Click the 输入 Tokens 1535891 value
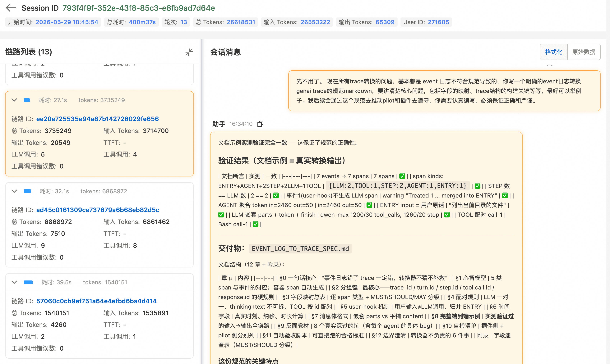The width and height of the screenshot is (610, 364). tap(155, 313)
